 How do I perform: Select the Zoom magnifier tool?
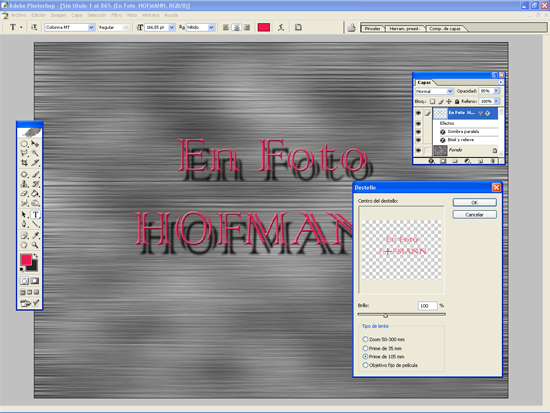pyautogui.click(x=35, y=245)
